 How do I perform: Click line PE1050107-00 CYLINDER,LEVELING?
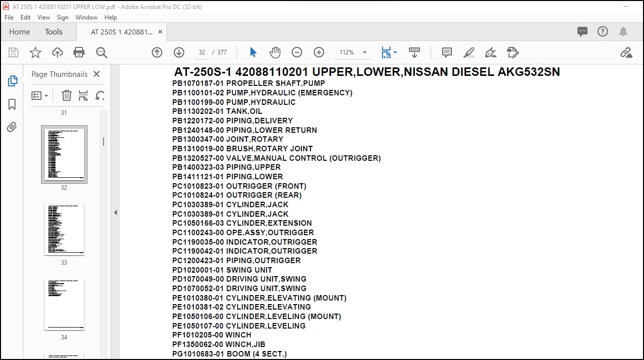tap(238, 326)
